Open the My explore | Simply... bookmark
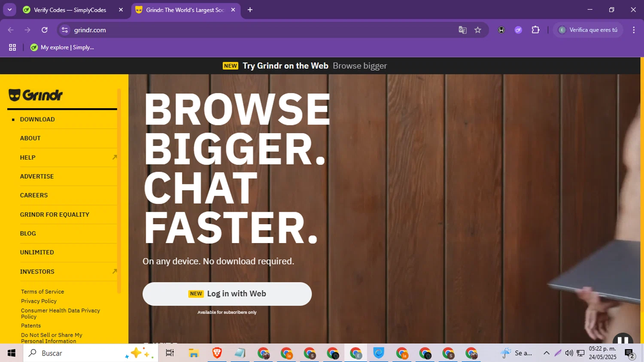The width and height of the screenshot is (644, 362). pyautogui.click(x=62, y=48)
